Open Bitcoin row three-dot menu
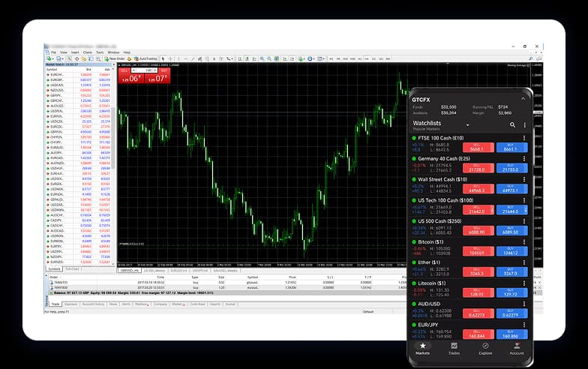The width and height of the screenshot is (588, 369). [524, 241]
